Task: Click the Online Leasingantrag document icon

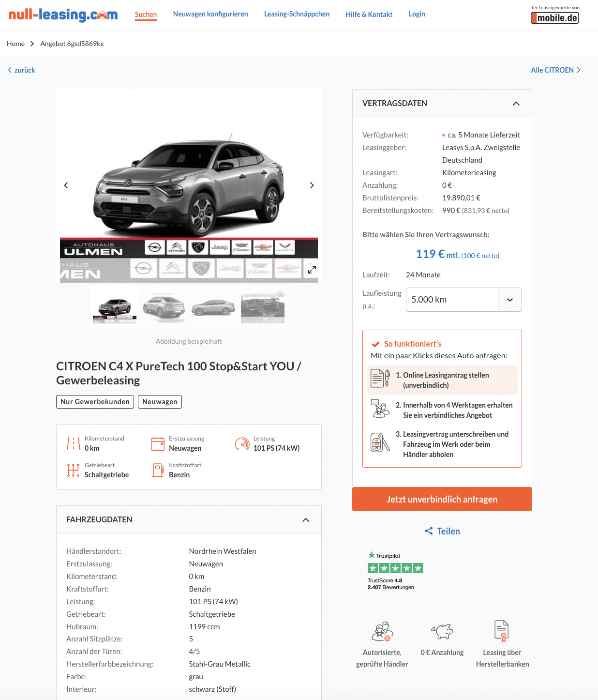Action: (x=380, y=378)
